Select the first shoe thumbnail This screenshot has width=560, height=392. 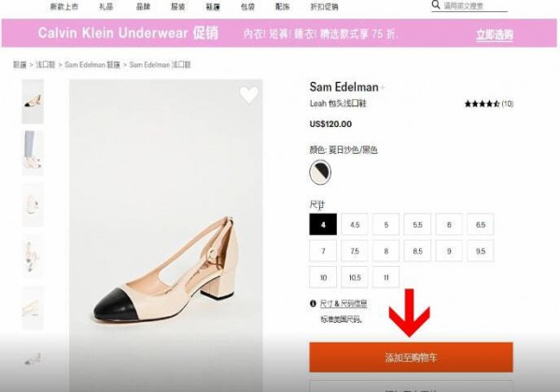(x=33, y=101)
